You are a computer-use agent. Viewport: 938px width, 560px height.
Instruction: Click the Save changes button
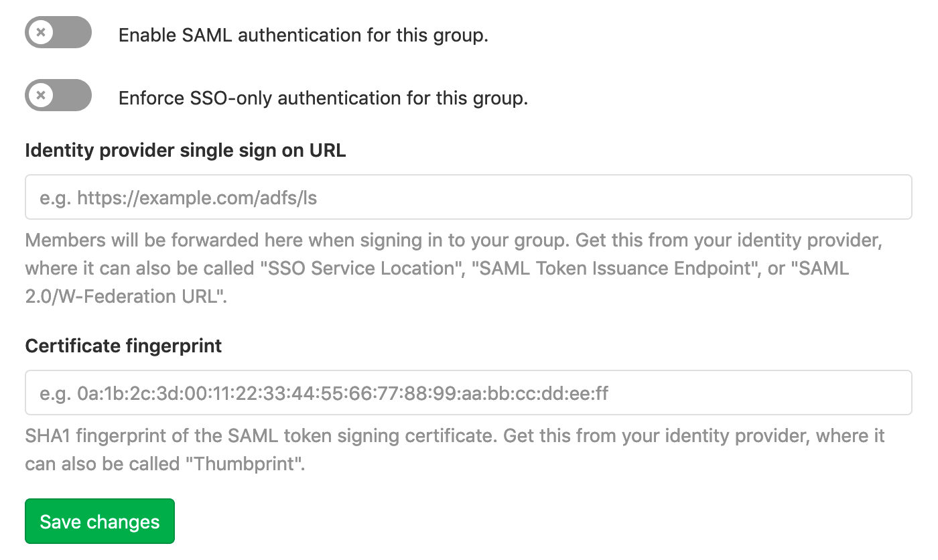click(99, 520)
